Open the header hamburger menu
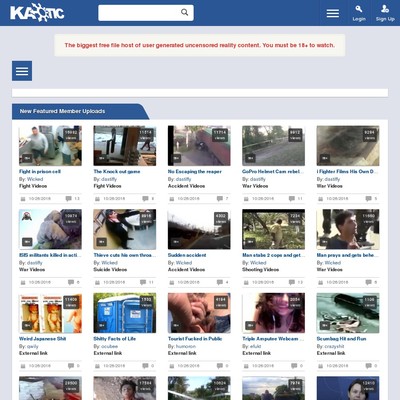Image resolution: width=400 pixels, height=400 pixels. pos(333,13)
